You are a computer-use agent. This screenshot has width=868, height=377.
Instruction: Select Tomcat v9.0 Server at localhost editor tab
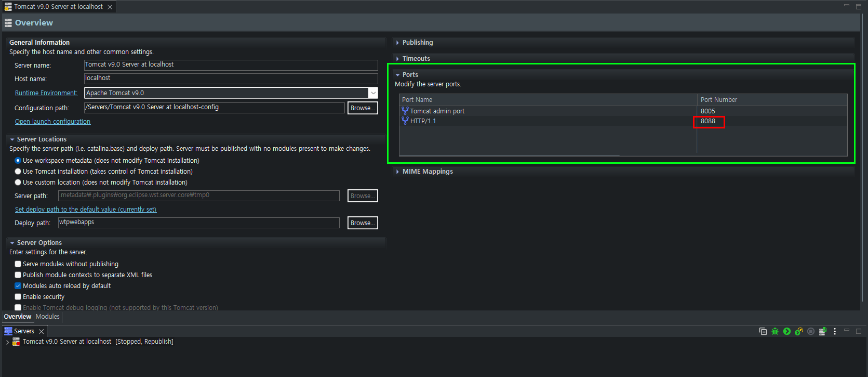point(58,7)
